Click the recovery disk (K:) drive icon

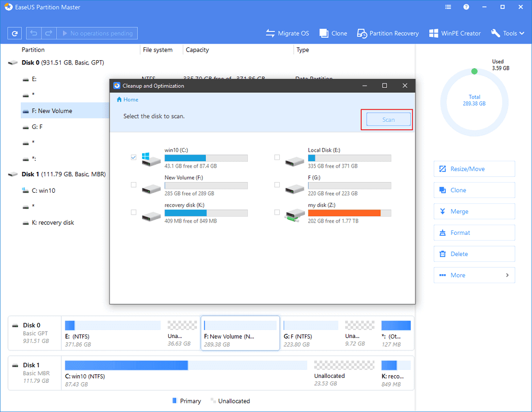point(151,216)
